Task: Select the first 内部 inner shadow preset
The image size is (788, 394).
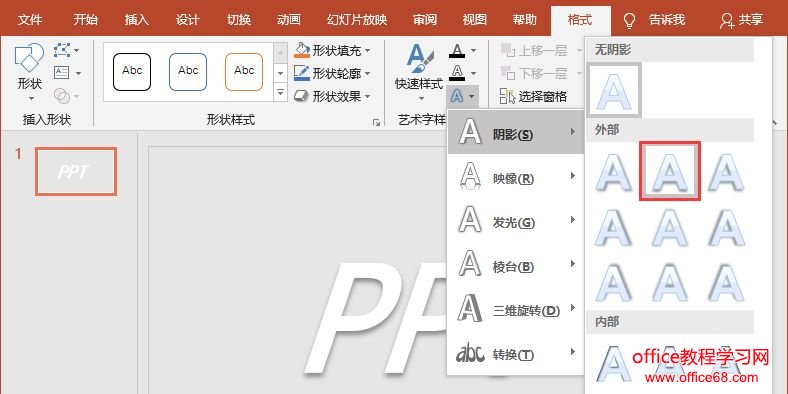Action: pyautogui.click(x=614, y=363)
